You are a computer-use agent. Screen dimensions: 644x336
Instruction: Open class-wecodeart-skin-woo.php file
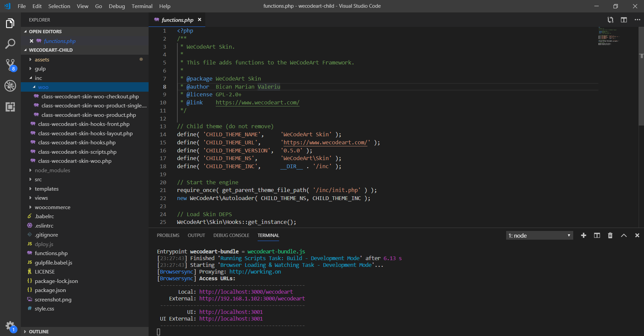(x=85, y=161)
